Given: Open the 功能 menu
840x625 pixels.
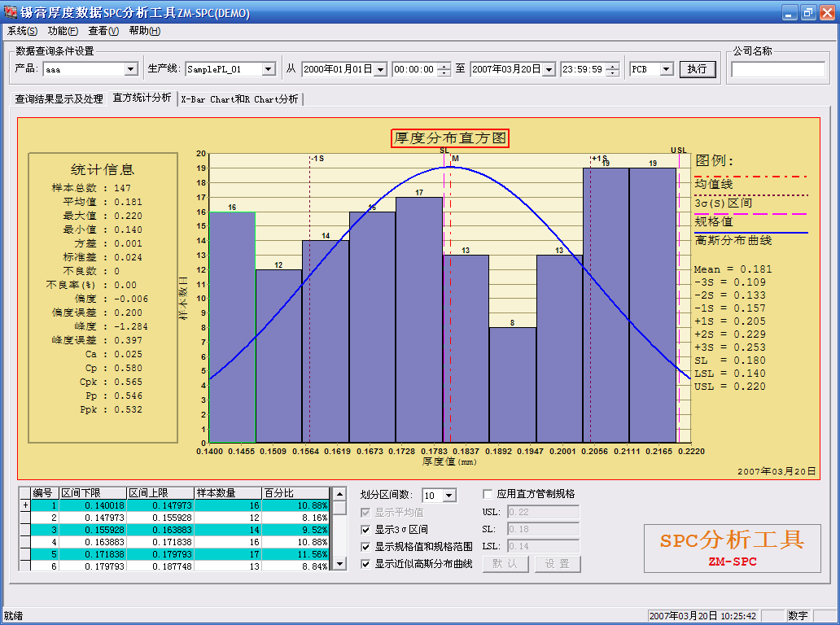Looking at the screenshot, I should (x=63, y=31).
